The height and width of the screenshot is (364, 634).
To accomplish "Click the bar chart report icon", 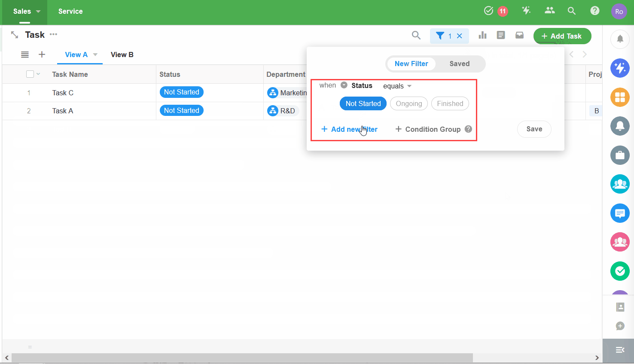I will pos(482,35).
